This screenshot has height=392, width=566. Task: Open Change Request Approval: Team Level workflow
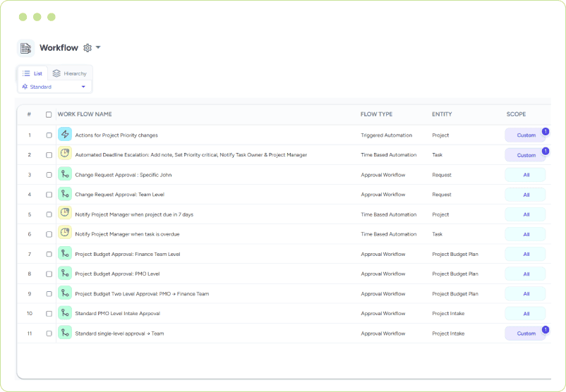(119, 195)
